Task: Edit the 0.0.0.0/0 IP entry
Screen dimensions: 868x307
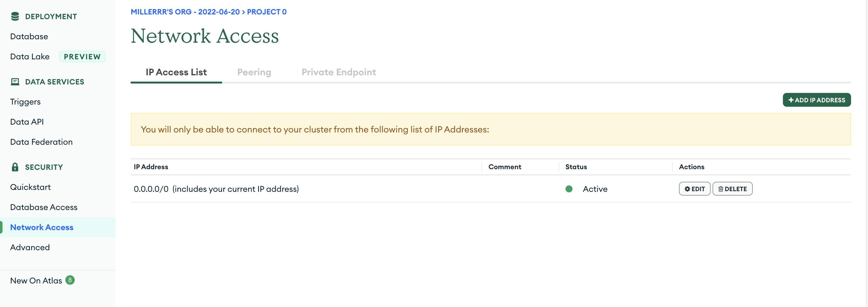Action: (x=694, y=189)
